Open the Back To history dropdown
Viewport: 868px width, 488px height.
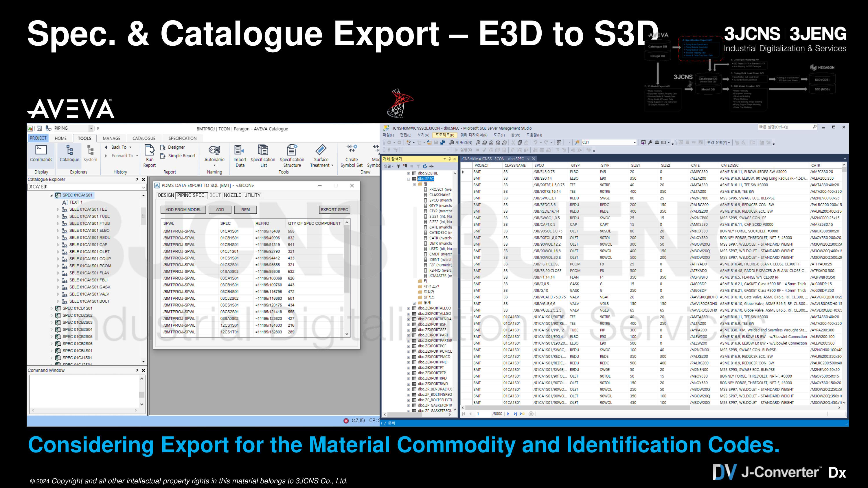click(130, 147)
